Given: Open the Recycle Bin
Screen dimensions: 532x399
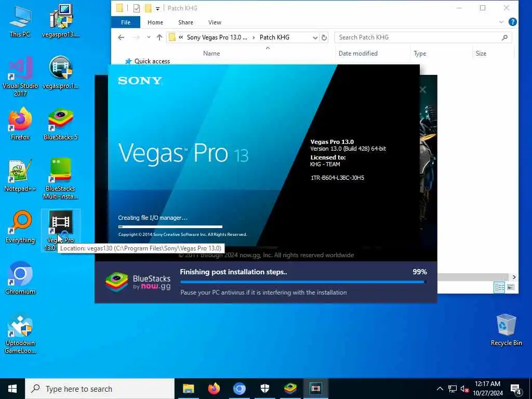Looking at the screenshot, I should 506,330.
